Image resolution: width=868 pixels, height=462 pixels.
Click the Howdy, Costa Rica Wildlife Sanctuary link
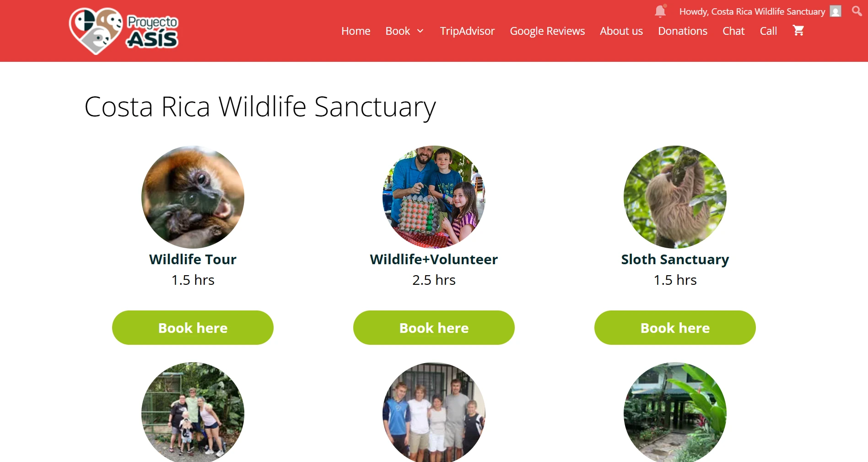pyautogui.click(x=752, y=11)
